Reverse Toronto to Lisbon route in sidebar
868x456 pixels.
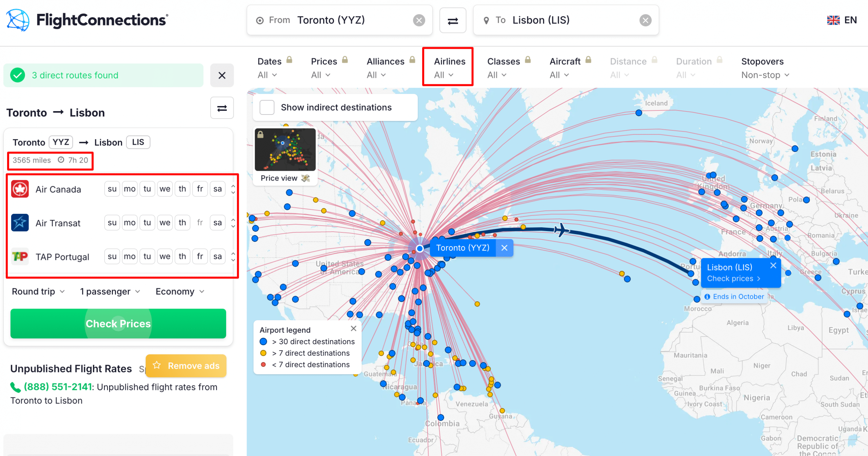(222, 108)
